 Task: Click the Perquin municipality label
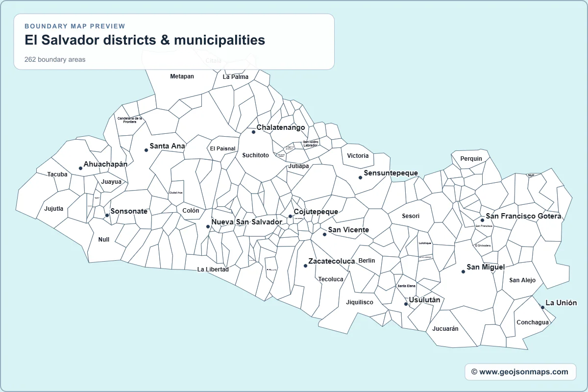[x=471, y=159]
